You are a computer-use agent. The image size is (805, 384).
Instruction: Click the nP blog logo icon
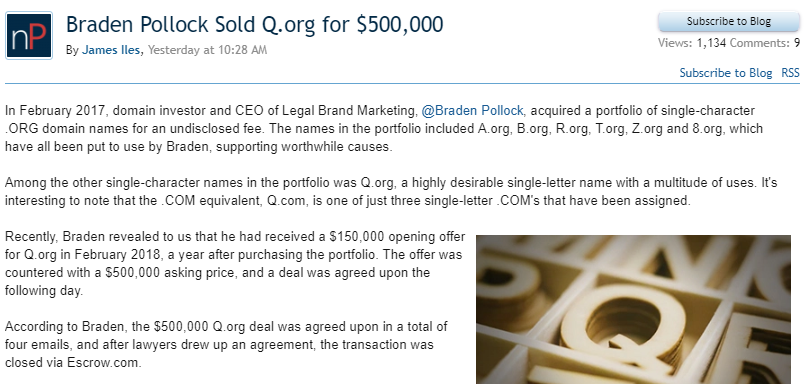[x=29, y=35]
